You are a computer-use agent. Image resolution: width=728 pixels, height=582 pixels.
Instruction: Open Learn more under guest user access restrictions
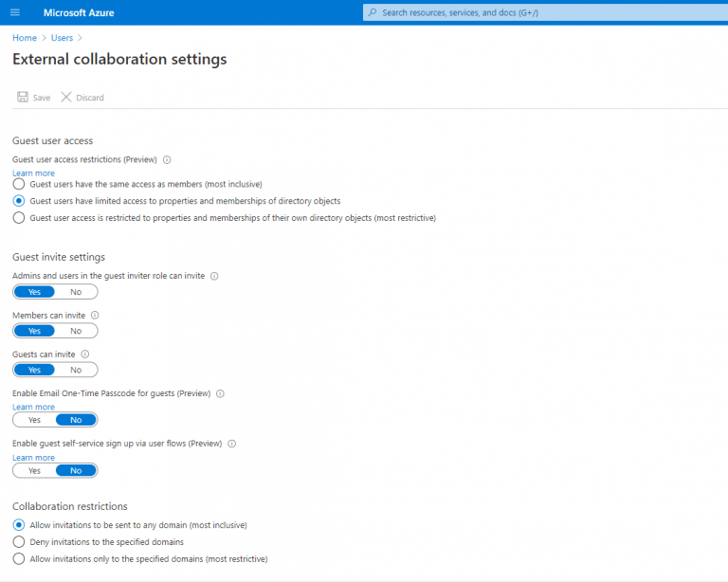(33, 173)
